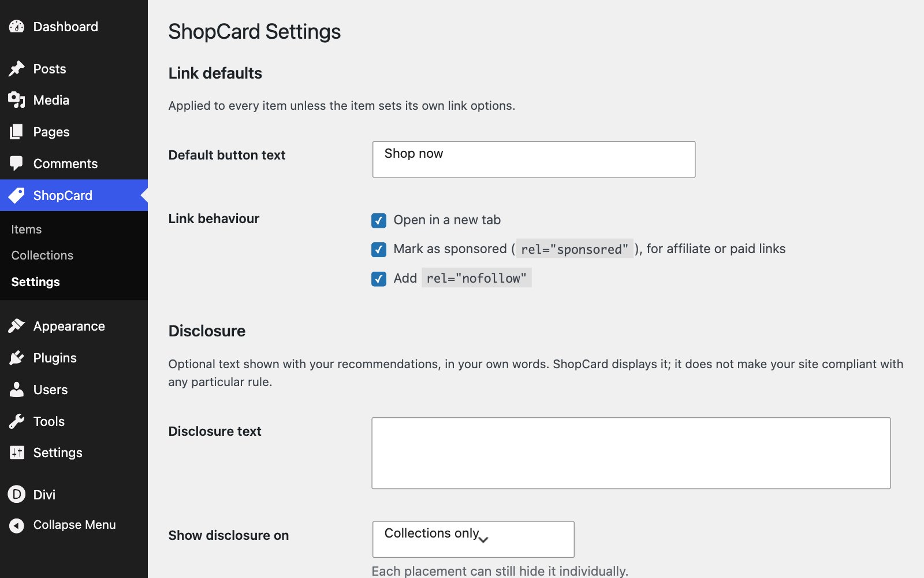Click the Collapse Menu button label
The width and height of the screenshot is (924, 578).
[x=74, y=525]
